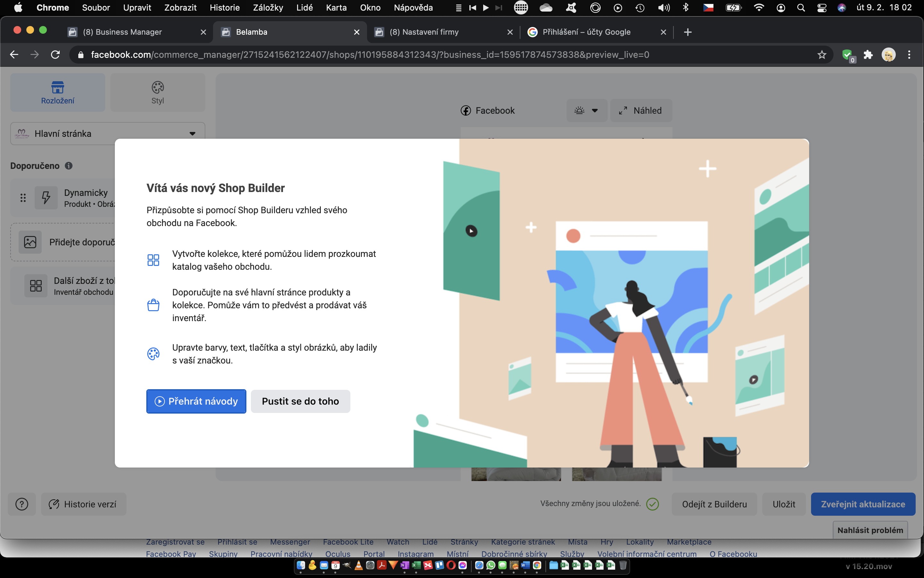The height and width of the screenshot is (578, 924).
Task: Open the Chrome profile avatar
Action: point(888,55)
